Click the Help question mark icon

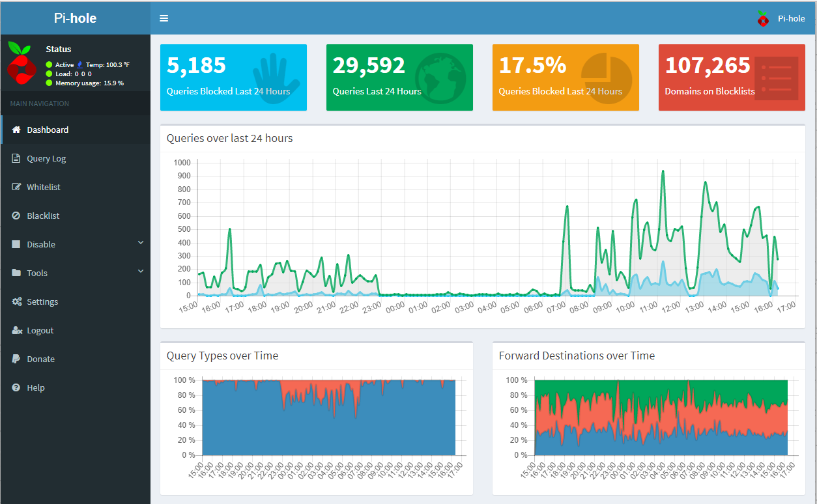[x=16, y=387]
